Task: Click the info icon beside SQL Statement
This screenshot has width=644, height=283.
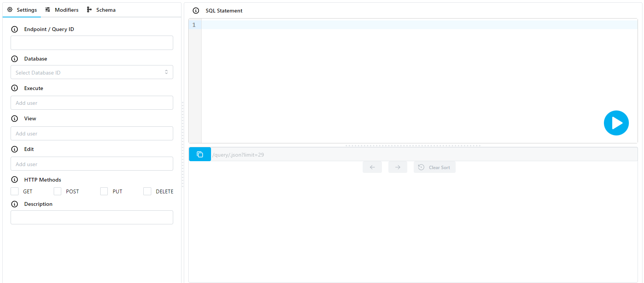Action: tap(196, 11)
